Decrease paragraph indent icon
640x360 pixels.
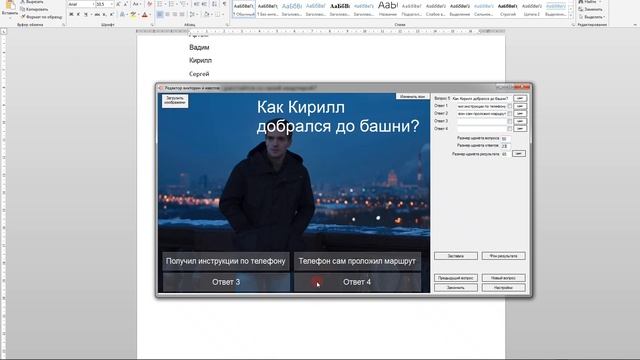pyautogui.click(x=197, y=4)
